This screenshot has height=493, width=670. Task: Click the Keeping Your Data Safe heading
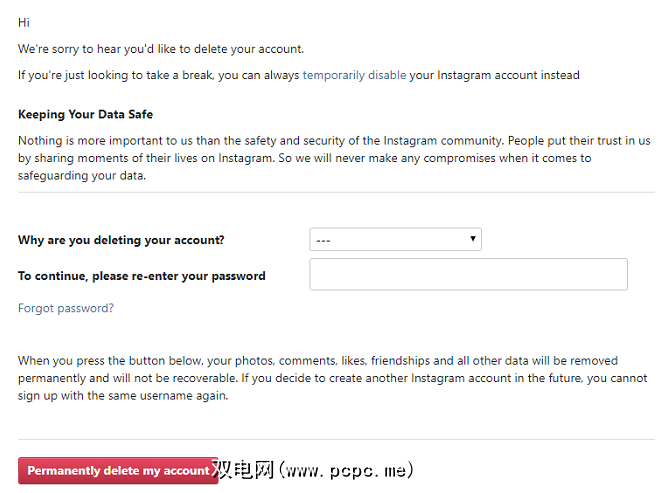pyautogui.click(x=85, y=115)
